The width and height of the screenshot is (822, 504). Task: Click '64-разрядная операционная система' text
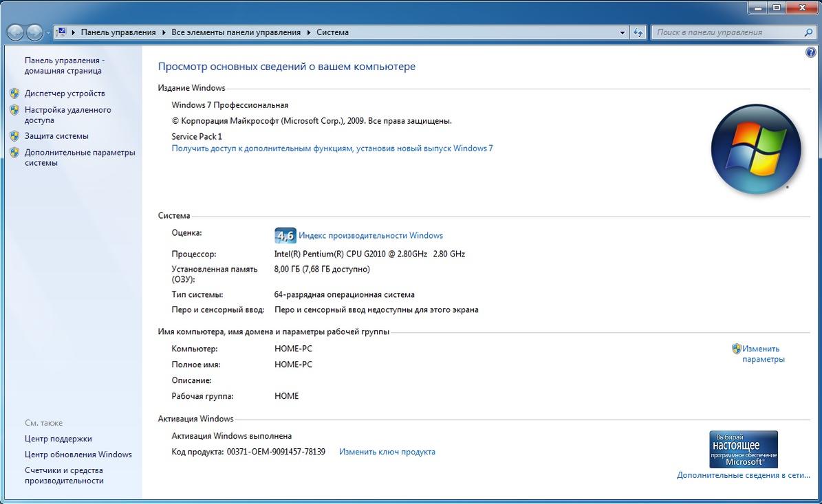coord(345,294)
